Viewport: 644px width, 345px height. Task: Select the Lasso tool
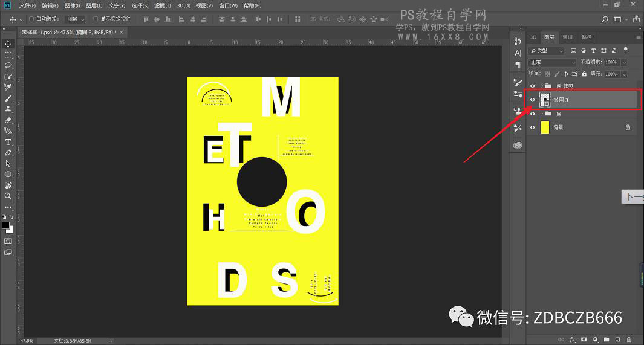[x=8, y=66]
